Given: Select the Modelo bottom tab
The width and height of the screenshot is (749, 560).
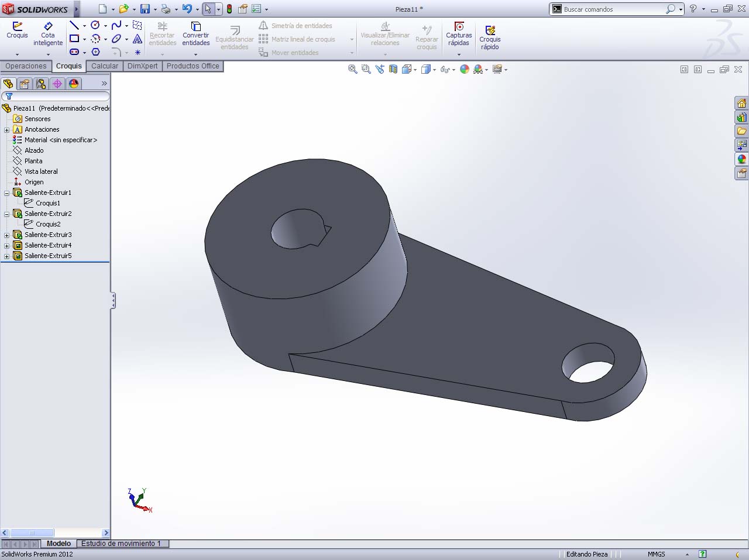Looking at the screenshot, I should pos(59,544).
